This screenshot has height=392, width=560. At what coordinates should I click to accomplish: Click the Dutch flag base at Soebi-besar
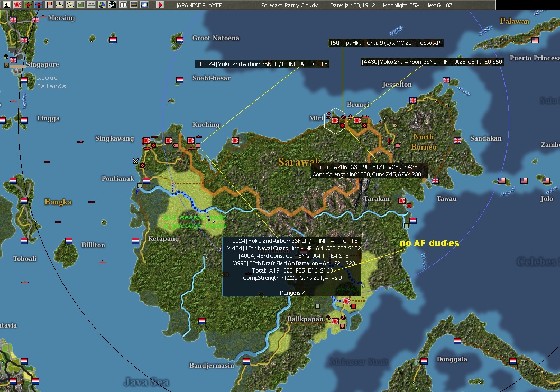click(180, 80)
